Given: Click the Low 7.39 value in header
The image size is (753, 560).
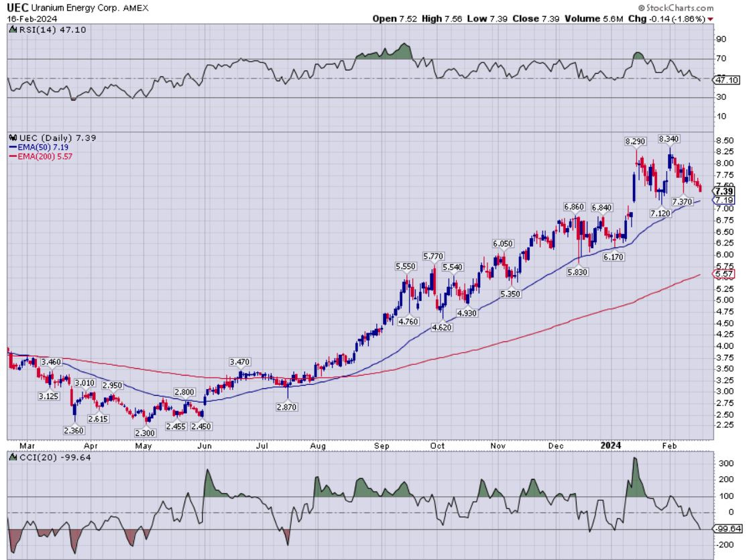Looking at the screenshot, I should click(x=487, y=19).
